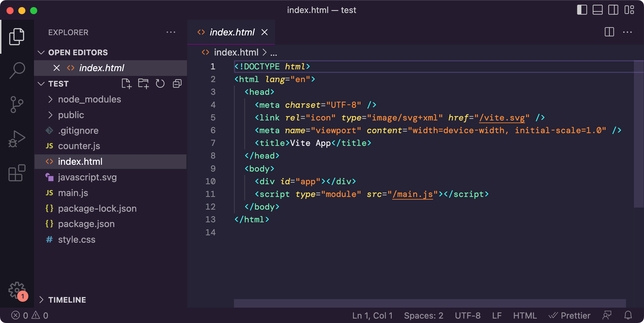Open Run and Debug view

tap(17, 139)
